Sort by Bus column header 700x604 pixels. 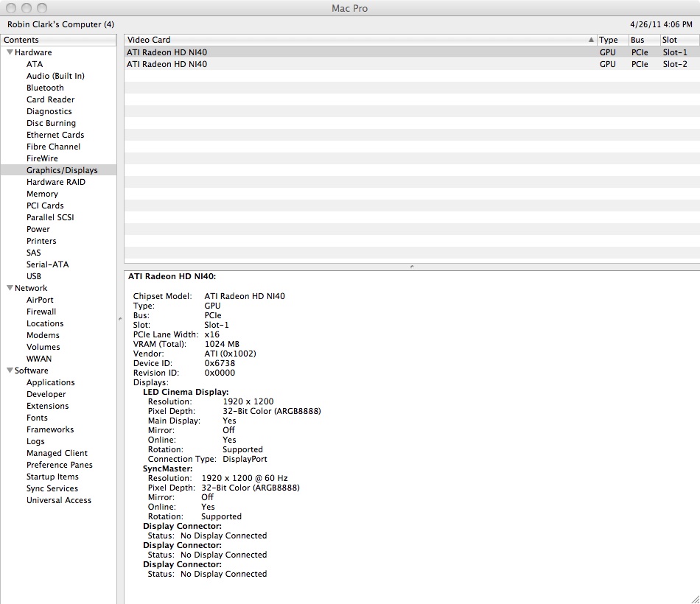point(644,40)
